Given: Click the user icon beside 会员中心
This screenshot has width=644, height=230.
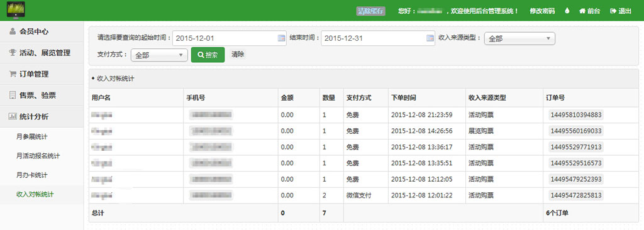Looking at the screenshot, I should point(13,31).
